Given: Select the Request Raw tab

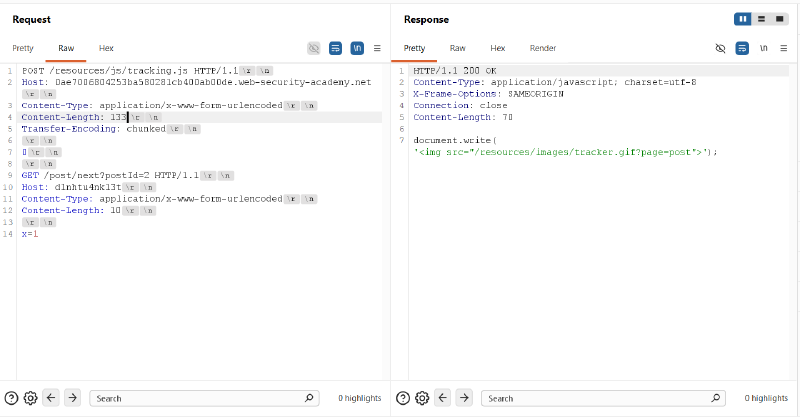Looking at the screenshot, I should 66,48.
